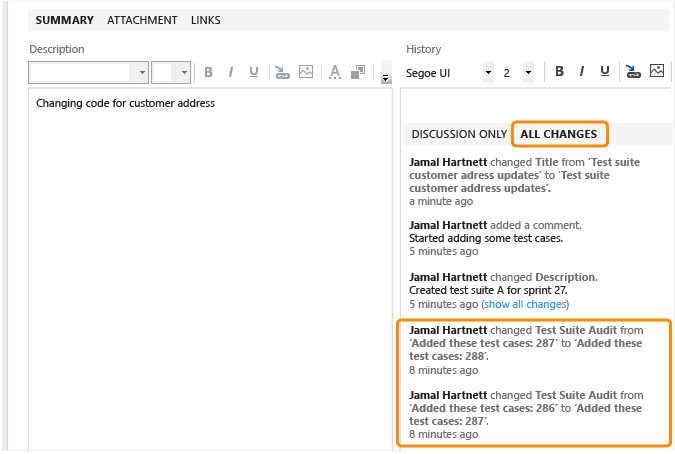Screen dimensions: 675x454
Task: Click the audit entry changing 286 to 287
Action: coord(526,414)
